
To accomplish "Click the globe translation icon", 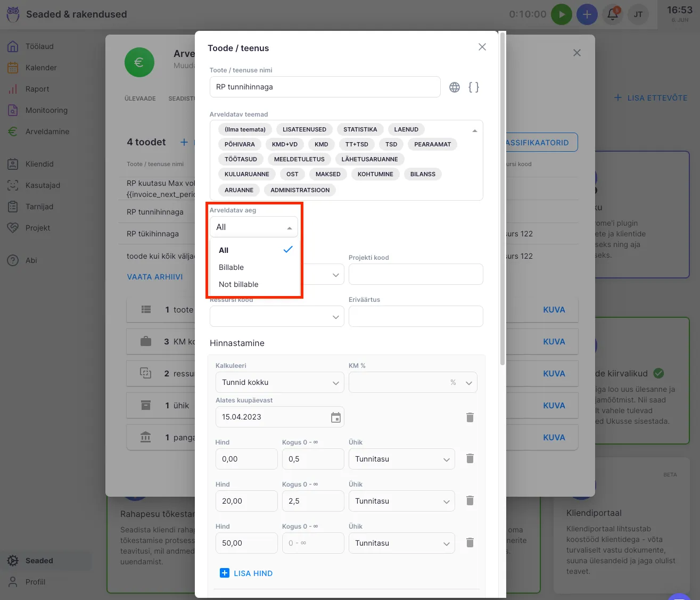I will point(454,87).
